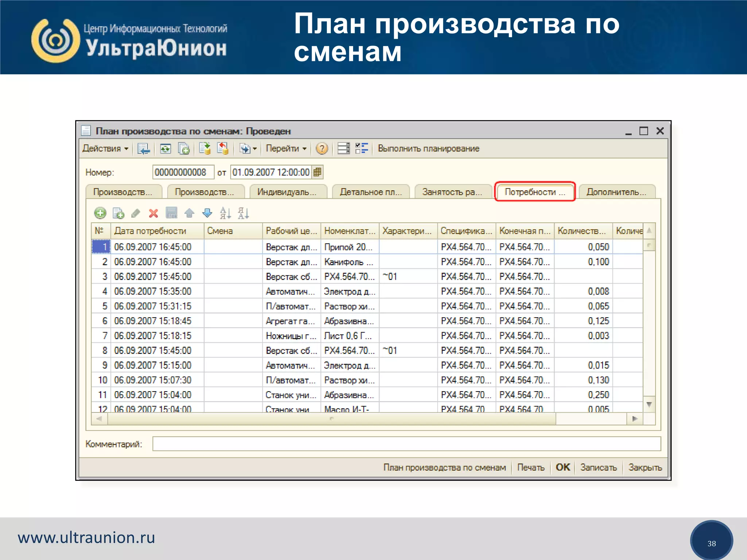
Task: Sort table ascending А-Я
Action: 225,213
